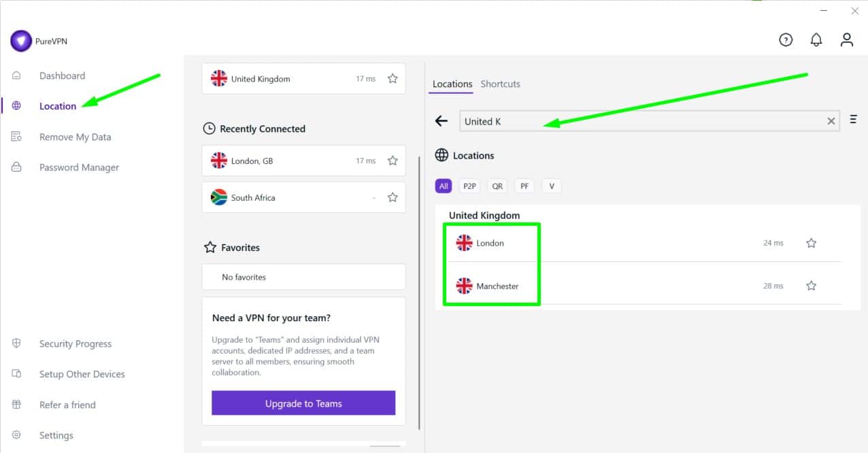Open the sort options icon beside search

pos(853,120)
